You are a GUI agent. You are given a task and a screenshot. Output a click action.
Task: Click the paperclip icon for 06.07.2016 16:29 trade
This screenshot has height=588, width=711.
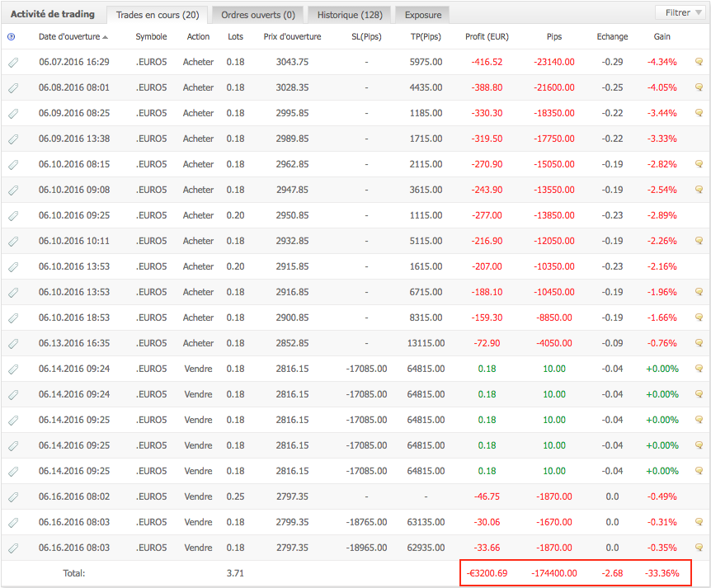click(x=13, y=63)
